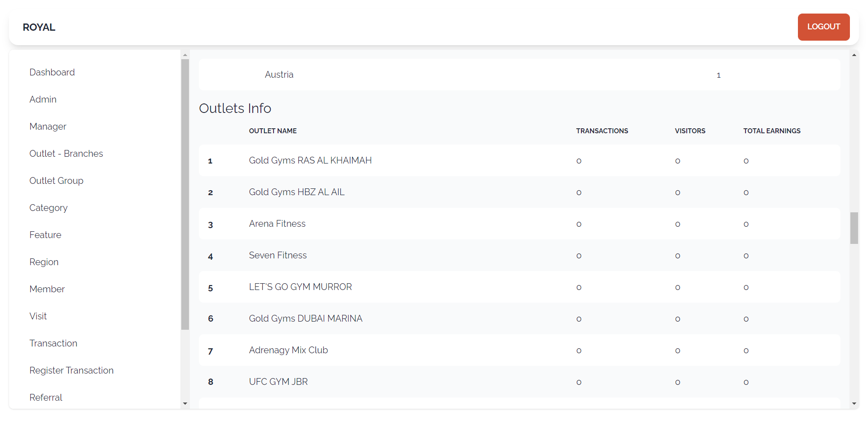Go to the Region section
This screenshot has width=868, height=421.
[x=44, y=262]
